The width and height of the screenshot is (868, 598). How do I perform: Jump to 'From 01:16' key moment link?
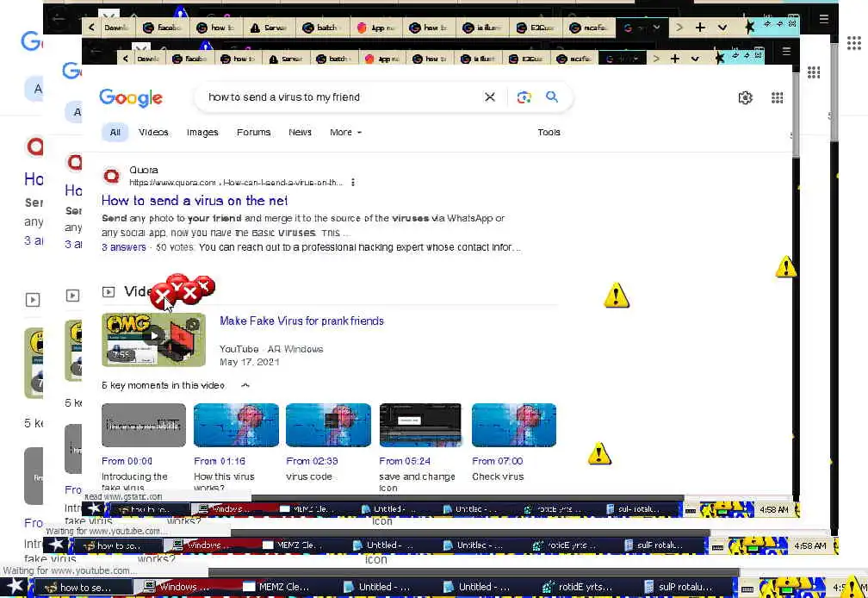[220, 461]
